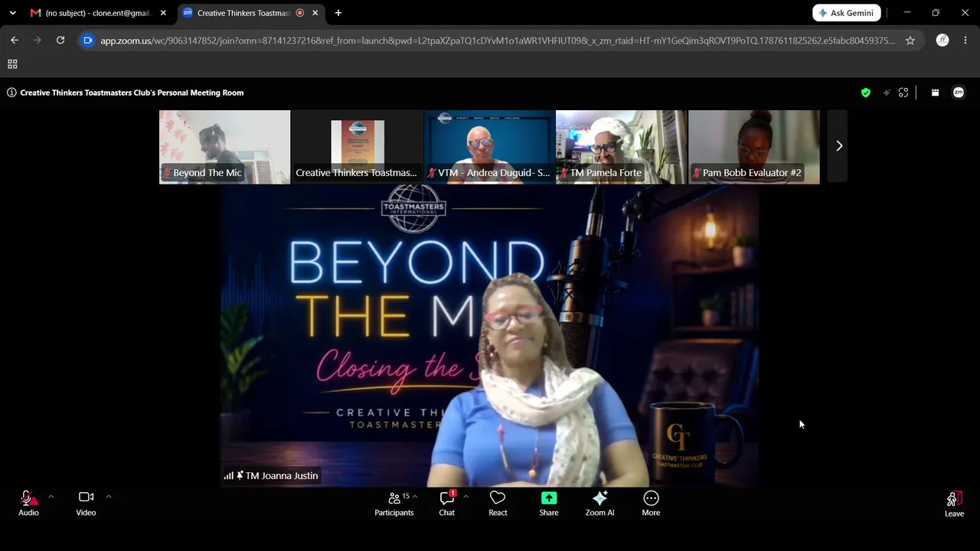
Task: Open the view layout grid icon
Action: point(935,93)
